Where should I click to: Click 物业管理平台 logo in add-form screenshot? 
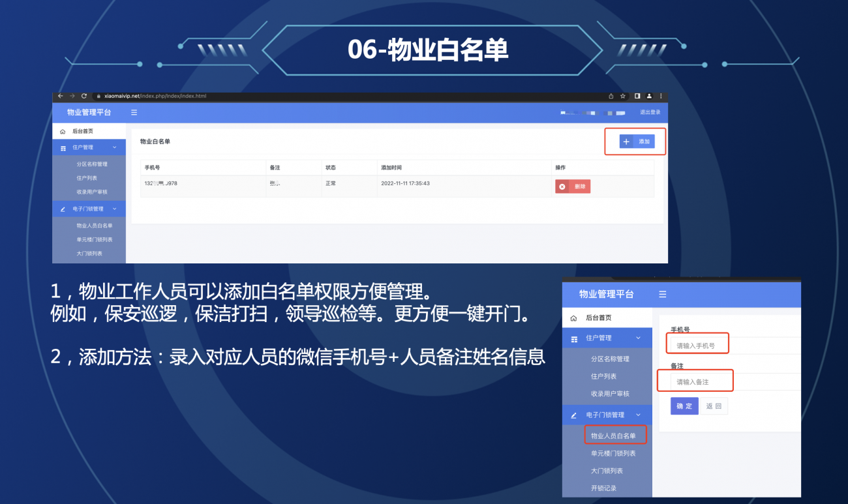(x=607, y=294)
